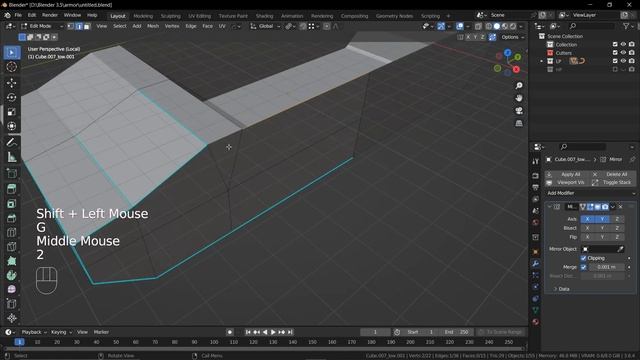Switch perspective/orthographic grid icon

(x=519, y=123)
